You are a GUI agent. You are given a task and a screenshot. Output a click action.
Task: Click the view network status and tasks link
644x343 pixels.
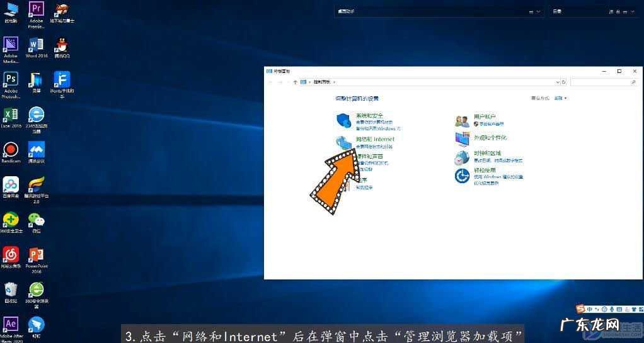coord(374,146)
